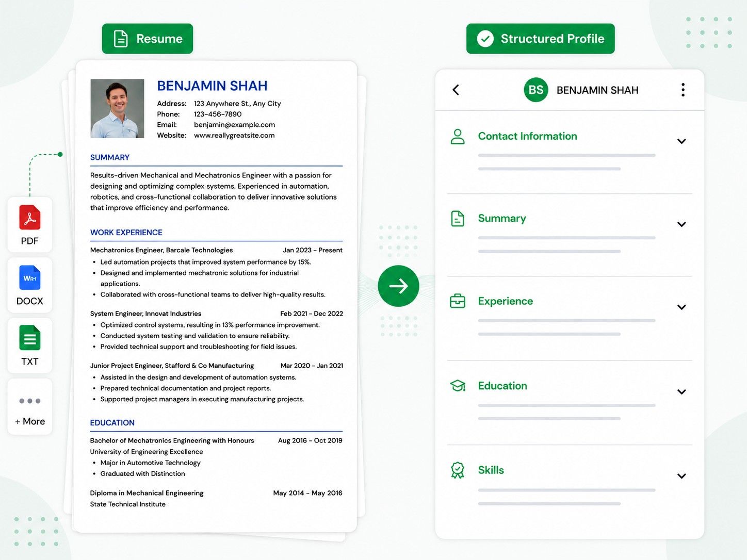Image resolution: width=747 pixels, height=560 pixels.
Task: Click the www.reallygreatsite.com website link
Action: 234,136
